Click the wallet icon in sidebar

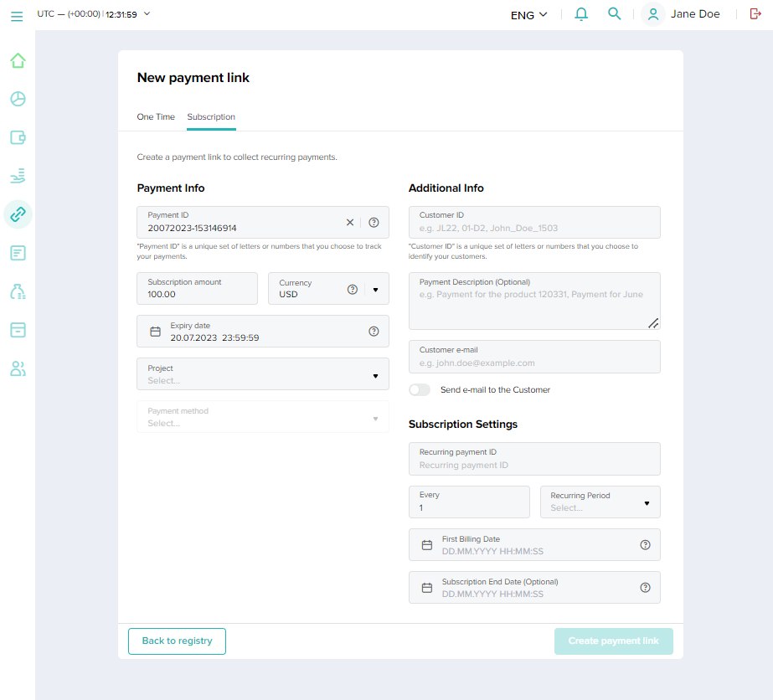tap(18, 137)
